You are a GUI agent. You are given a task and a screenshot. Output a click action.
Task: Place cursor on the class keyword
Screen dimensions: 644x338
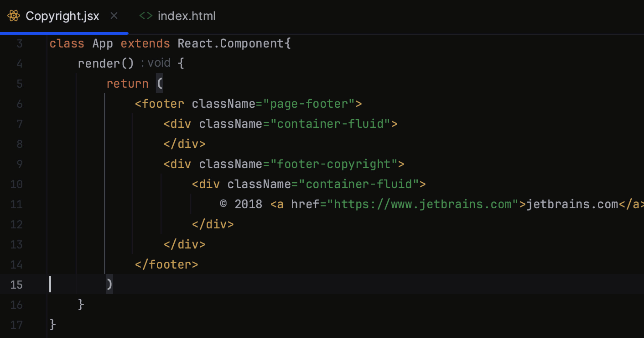pyautogui.click(x=67, y=43)
